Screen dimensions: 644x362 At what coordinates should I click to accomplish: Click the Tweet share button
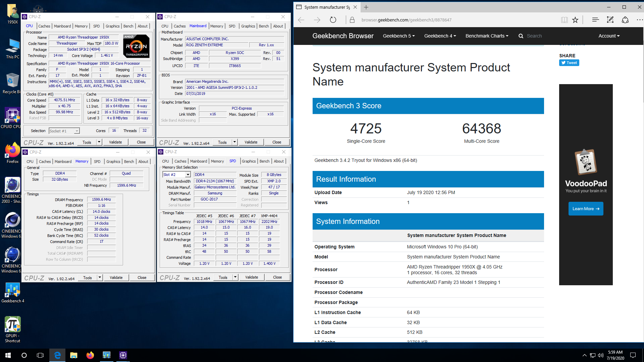[569, 63]
